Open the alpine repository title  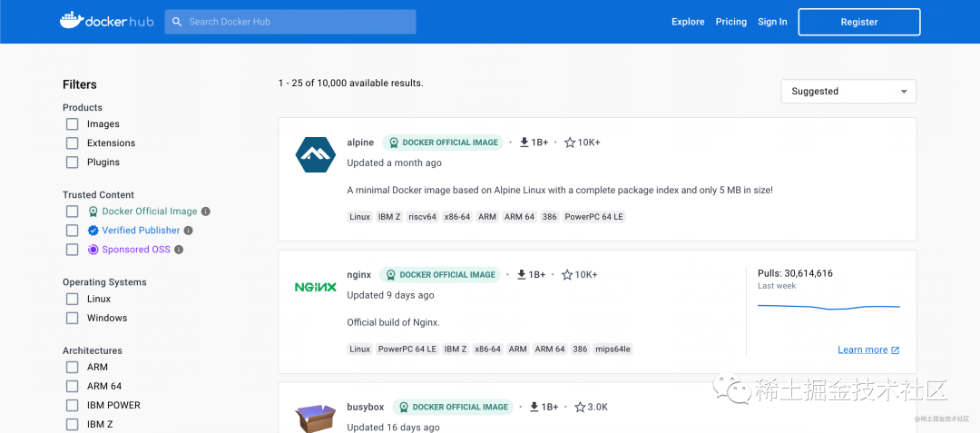(360, 143)
